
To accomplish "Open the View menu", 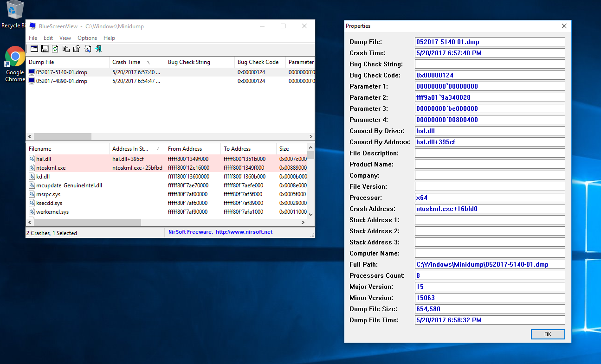I will click(65, 38).
